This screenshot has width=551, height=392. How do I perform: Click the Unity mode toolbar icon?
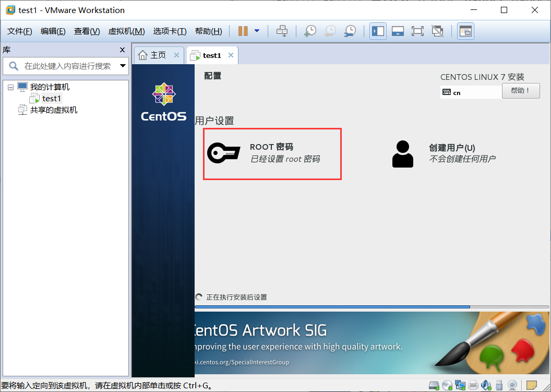pyautogui.click(x=437, y=31)
